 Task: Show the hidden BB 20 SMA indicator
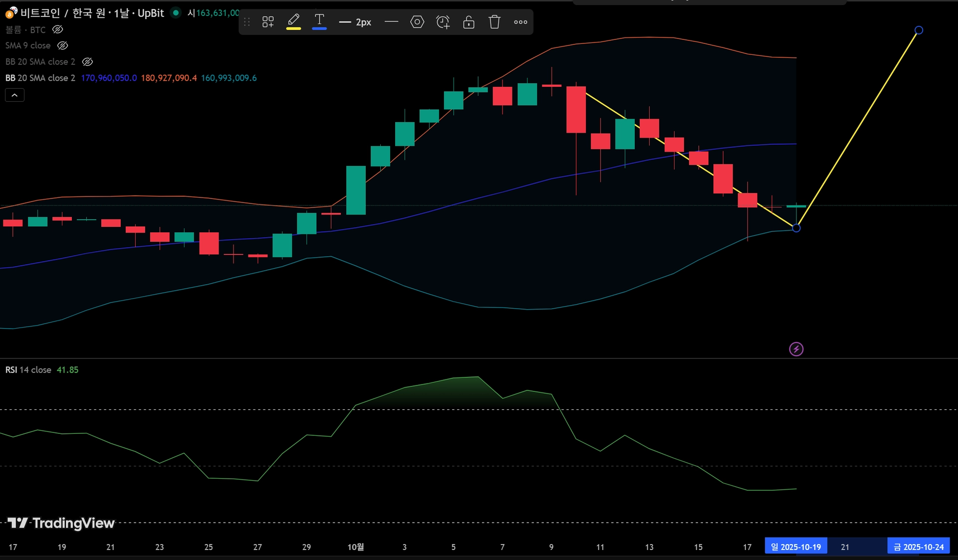[87, 62]
